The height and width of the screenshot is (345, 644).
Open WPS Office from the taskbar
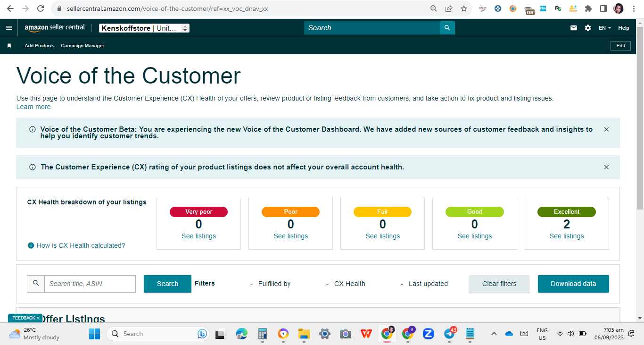click(x=366, y=334)
